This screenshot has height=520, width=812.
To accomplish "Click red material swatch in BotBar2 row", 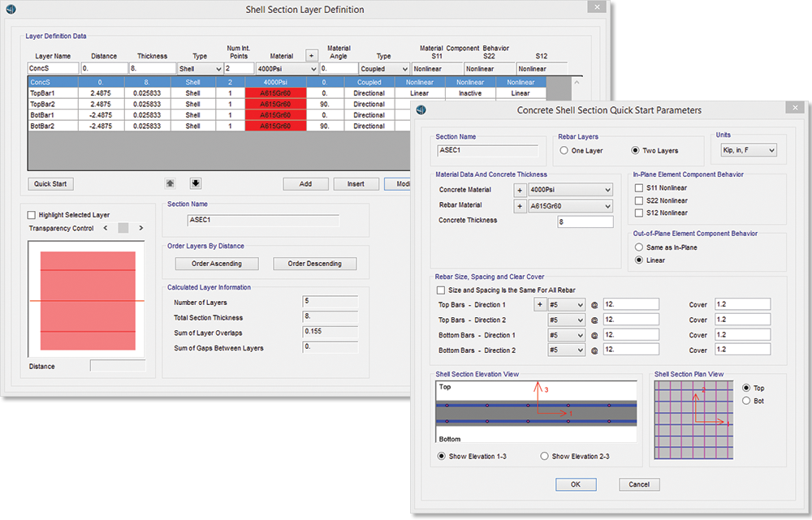I will coord(275,126).
